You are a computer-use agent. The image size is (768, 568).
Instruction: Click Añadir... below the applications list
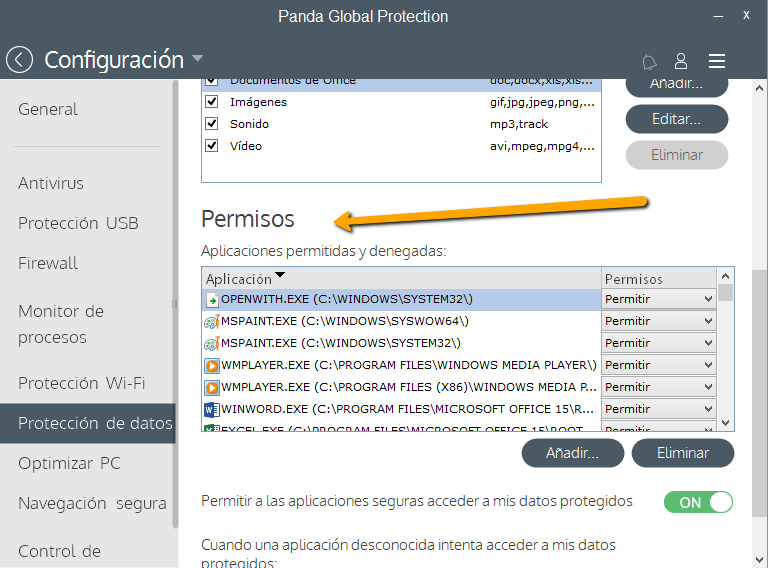[573, 453]
